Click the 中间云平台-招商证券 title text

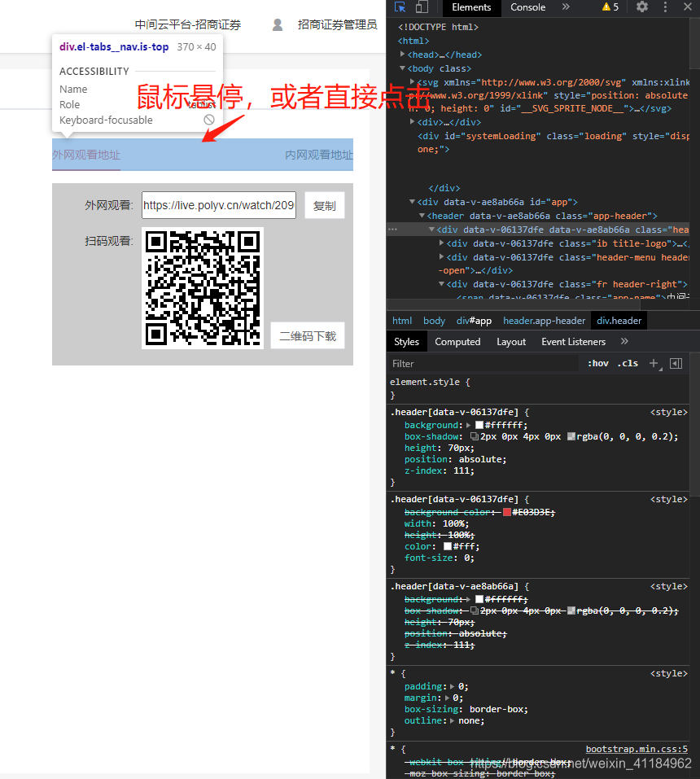click(188, 25)
